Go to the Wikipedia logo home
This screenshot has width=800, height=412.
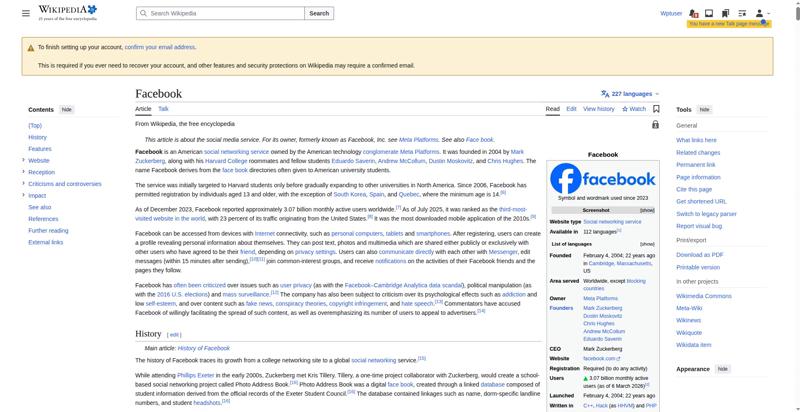click(67, 13)
